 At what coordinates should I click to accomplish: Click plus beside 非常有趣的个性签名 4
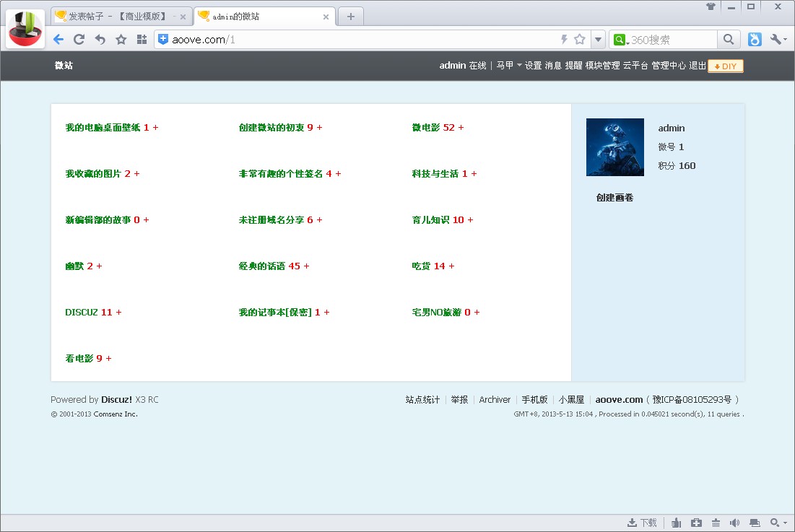(338, 174)
